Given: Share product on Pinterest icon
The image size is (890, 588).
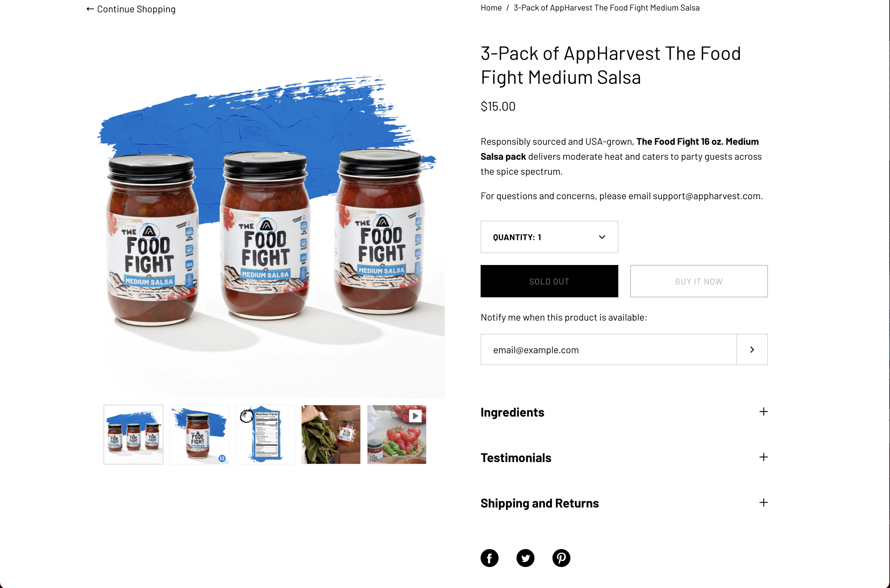Looking at the screenshot, I should point(561,558).
